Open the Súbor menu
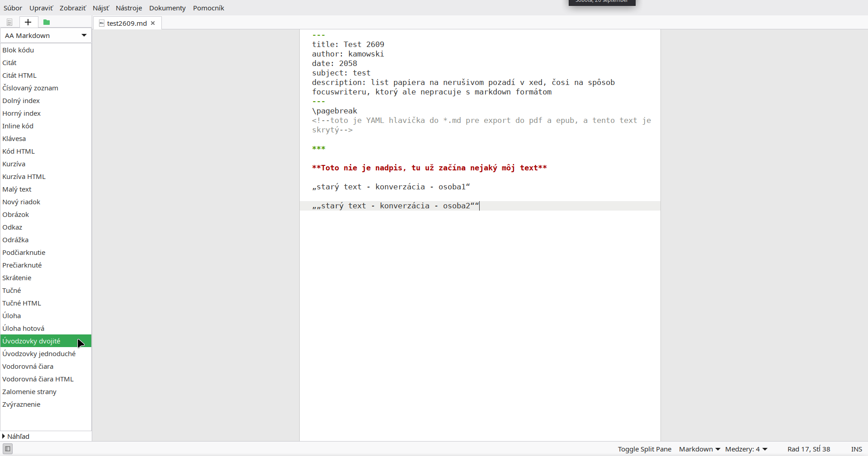Image resolution: width=868 pixels, height=456 pixels. (x=13, y=8)
